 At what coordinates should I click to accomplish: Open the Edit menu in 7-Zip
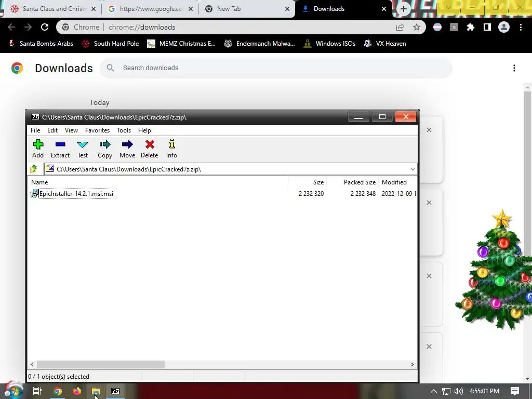coord(52,130)
